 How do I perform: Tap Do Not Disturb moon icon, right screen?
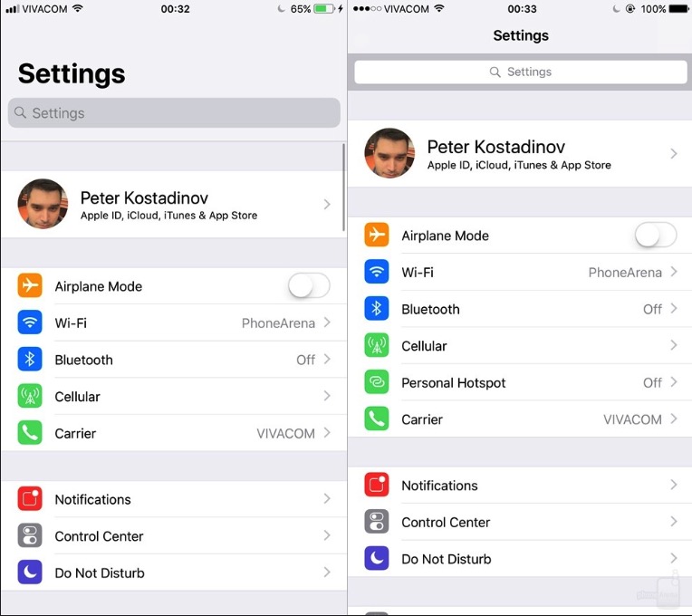tap(377, 558)
